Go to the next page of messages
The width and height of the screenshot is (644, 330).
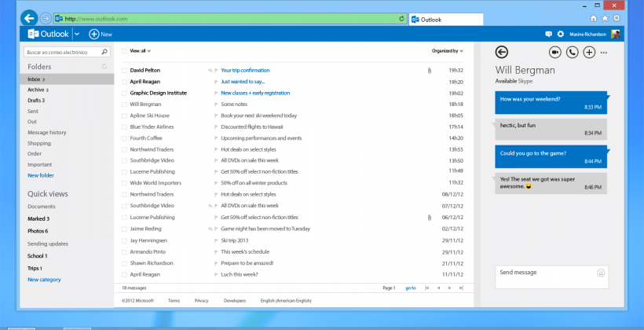(449, 288)
